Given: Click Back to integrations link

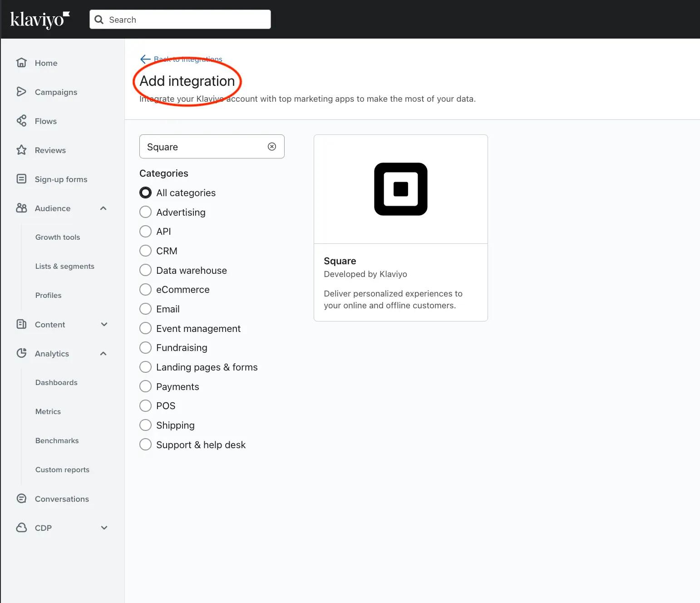Looking at the screenshot, I should click(181, 59).
